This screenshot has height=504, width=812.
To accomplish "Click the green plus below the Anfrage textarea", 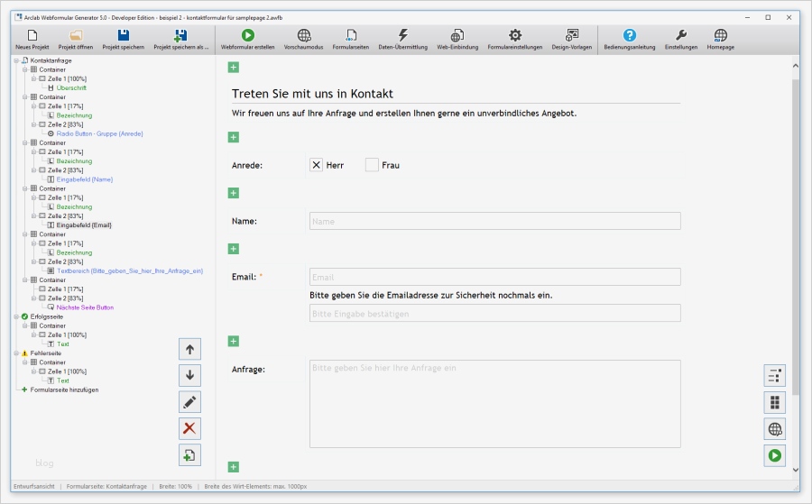I will point(234,467).
